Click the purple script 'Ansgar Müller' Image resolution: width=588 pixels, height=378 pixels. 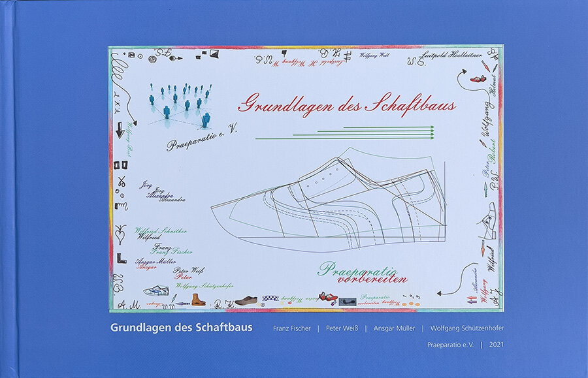coord(155,261)
